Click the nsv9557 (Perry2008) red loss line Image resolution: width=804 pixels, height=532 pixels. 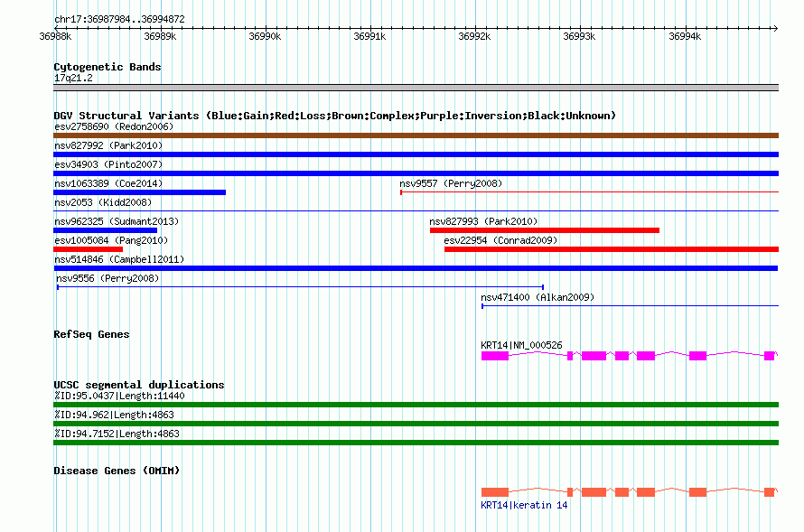pyautogui.click(x=590, y=192)
